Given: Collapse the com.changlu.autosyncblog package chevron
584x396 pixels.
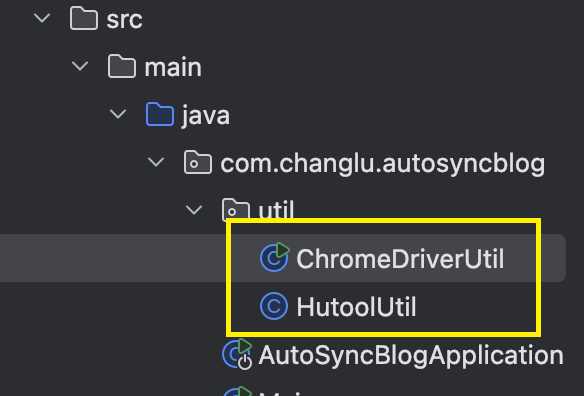Looking at the screenshot, I should [x=156, y=162].
